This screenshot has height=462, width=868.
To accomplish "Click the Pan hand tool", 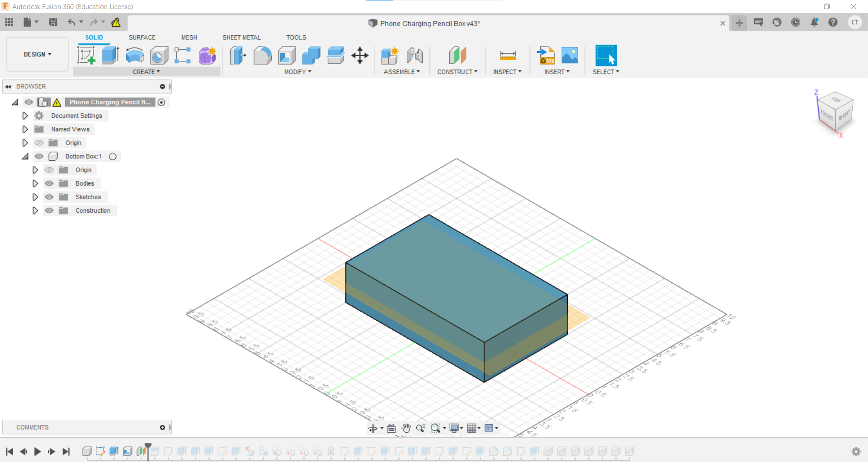I will [x=406, y=428].
